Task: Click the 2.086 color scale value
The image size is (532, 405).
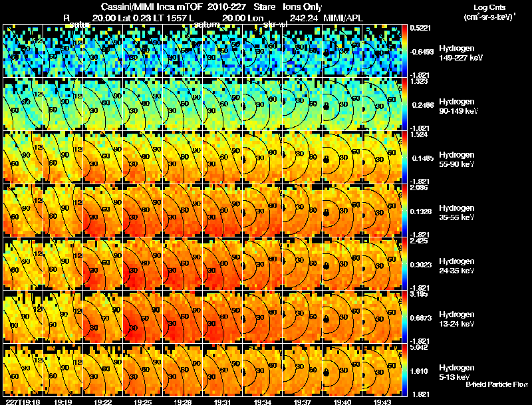Action: click(419, 188)
